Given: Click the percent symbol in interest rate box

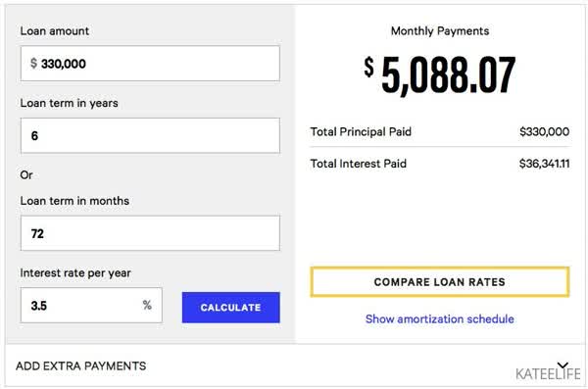Looking at the screenshot, I should coord(147,305).
